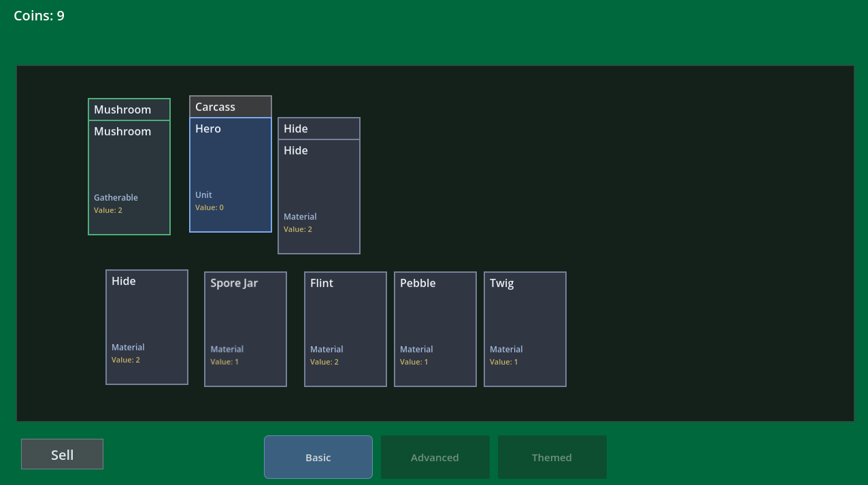Click the Sell button
Screen dimensions: 868x485
62,454
